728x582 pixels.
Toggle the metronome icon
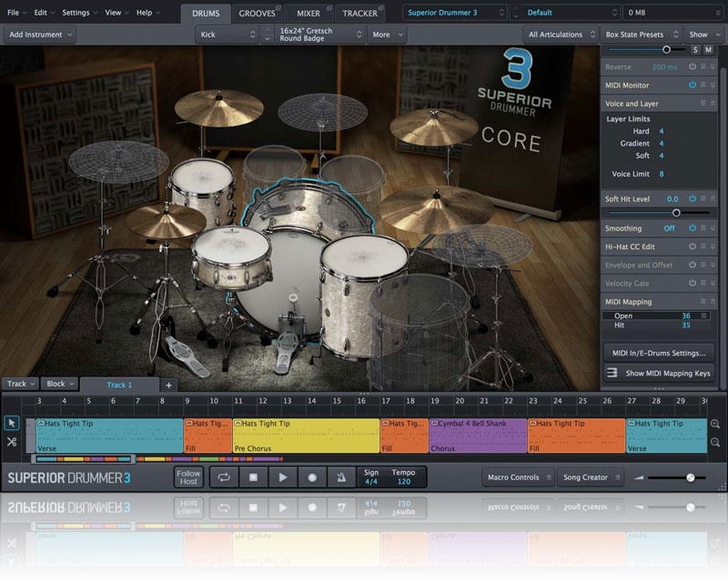coord(341,477)
